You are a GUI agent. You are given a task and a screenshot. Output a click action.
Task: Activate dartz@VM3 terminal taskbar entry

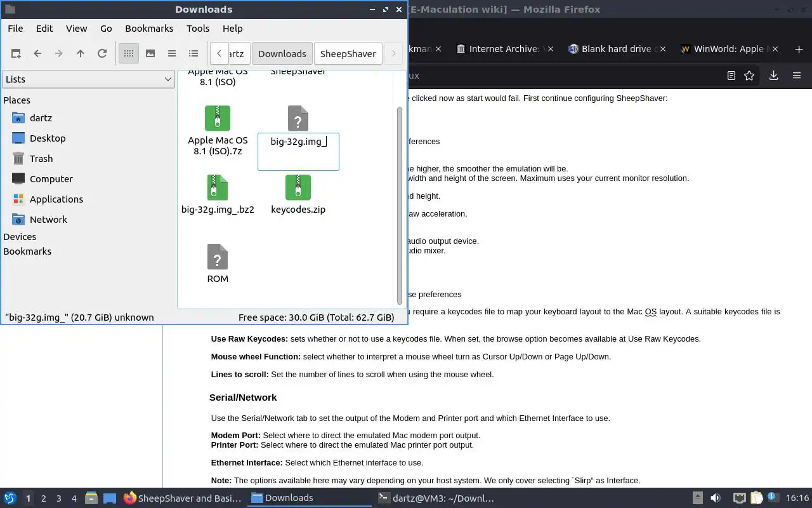click(435, 498)
